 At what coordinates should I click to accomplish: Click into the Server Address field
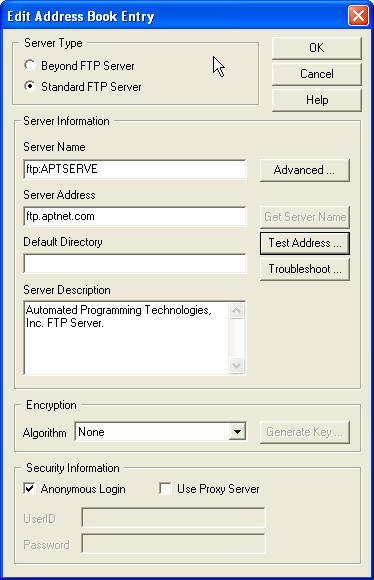click(x=135, y=216)
